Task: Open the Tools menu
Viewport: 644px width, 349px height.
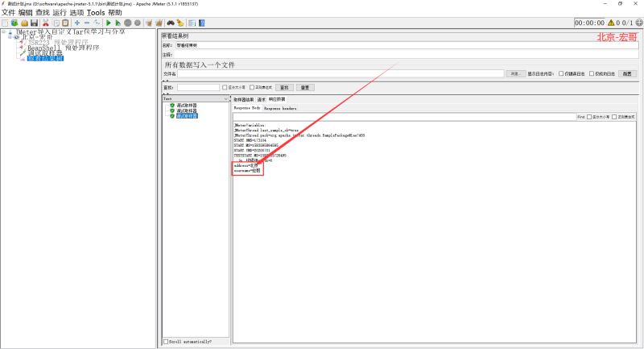Action: coord(96,13)
